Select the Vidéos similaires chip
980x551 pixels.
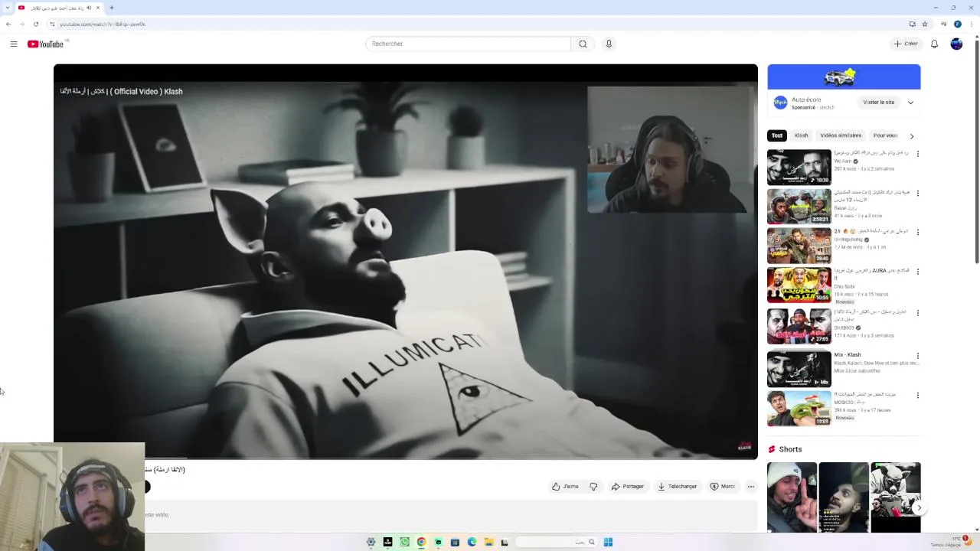(x=841, y=135)
